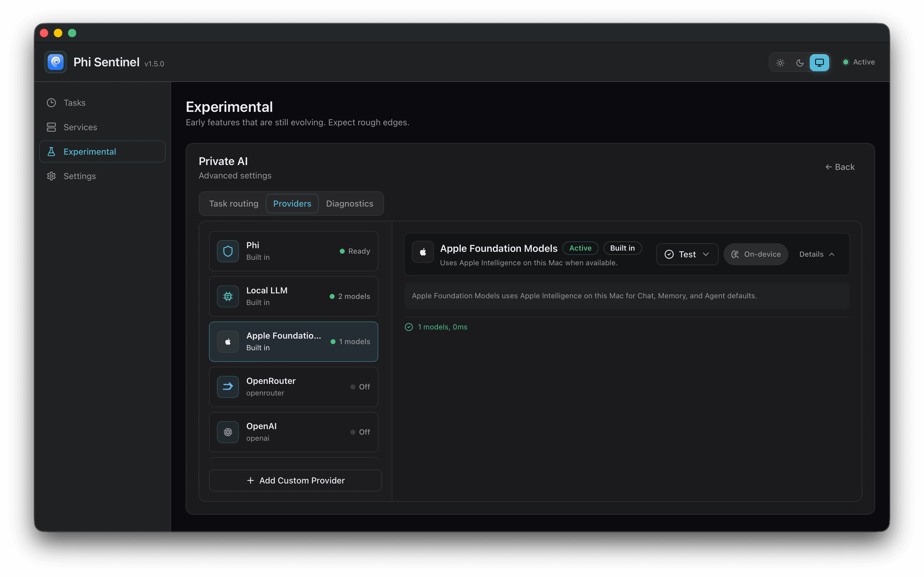Click the OpenAI knot logo icon

click(x=228, y=432)
